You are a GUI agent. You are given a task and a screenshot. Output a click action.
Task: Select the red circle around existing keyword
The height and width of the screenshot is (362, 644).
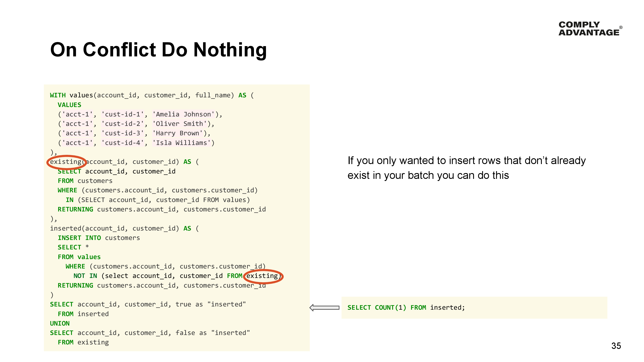[x=66, y=162]
